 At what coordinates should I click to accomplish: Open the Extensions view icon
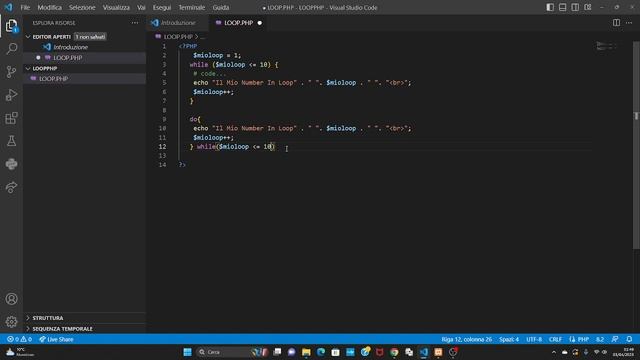[x=11, y=118]
